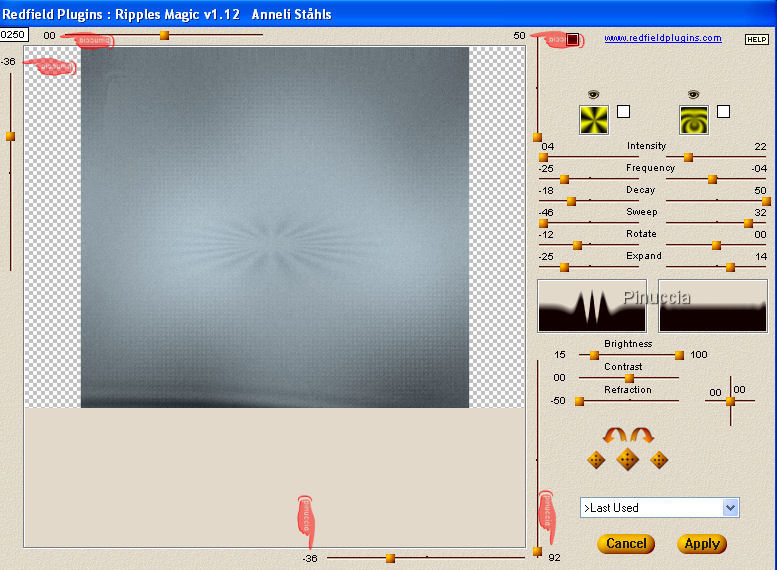Click the left Intensity slider handle
This screenshot has width=777, height=570.
[544, 158]
